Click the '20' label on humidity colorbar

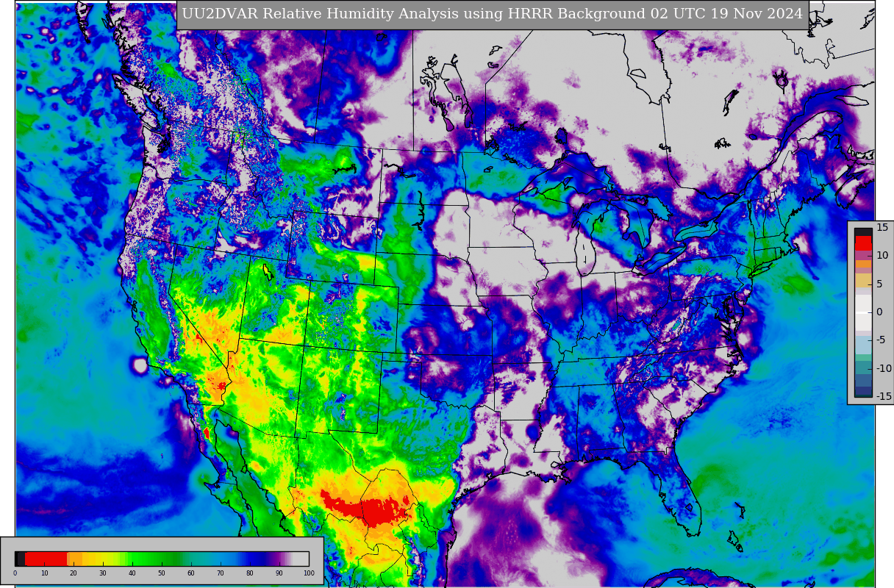coord(74,573)
